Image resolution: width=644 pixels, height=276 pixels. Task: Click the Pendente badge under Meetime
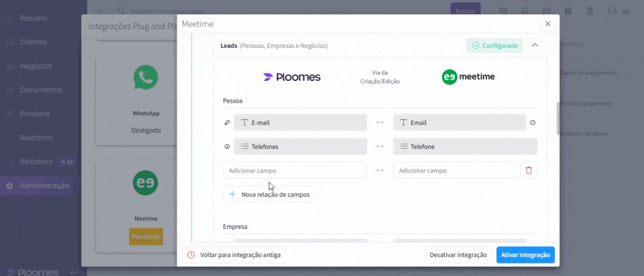point(146,236)
